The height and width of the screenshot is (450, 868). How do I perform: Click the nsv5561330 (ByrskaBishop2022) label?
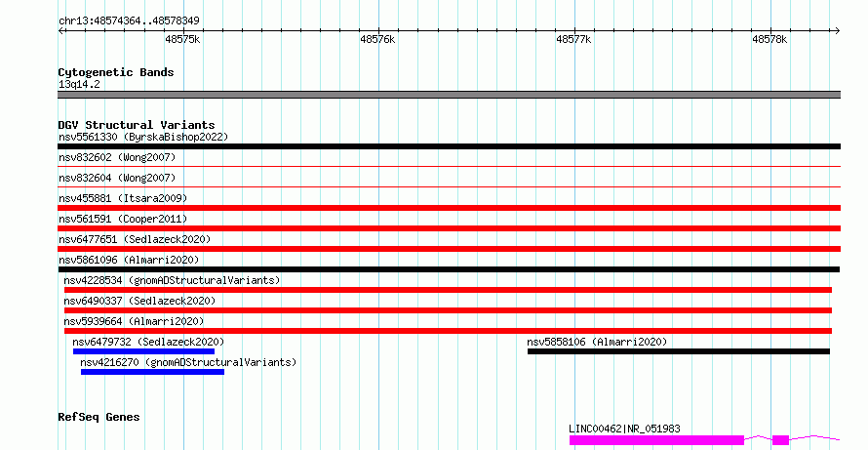coord(143,137)
